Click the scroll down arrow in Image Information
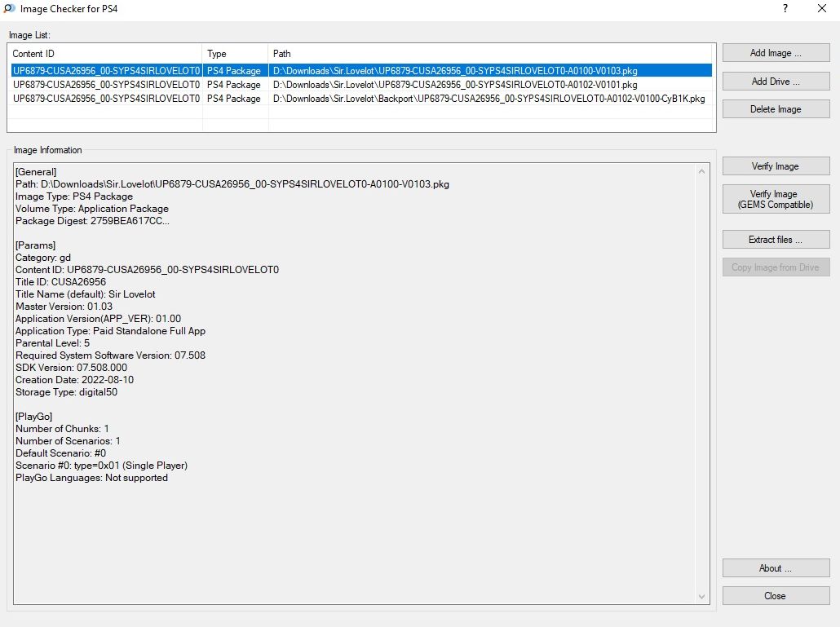The height and width of the screenshot is (627, 840). [x=702, y=598]
